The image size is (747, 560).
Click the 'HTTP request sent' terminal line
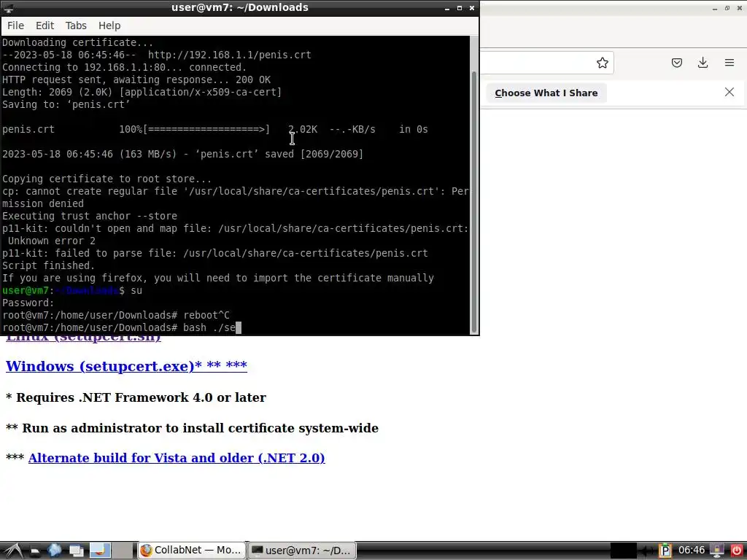[136, 80]
